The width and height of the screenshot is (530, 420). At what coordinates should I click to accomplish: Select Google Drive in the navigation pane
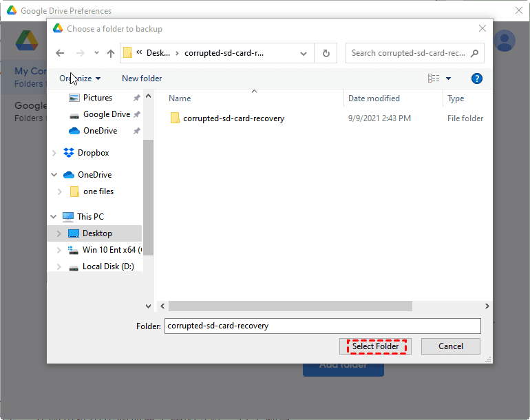(107, 114)
